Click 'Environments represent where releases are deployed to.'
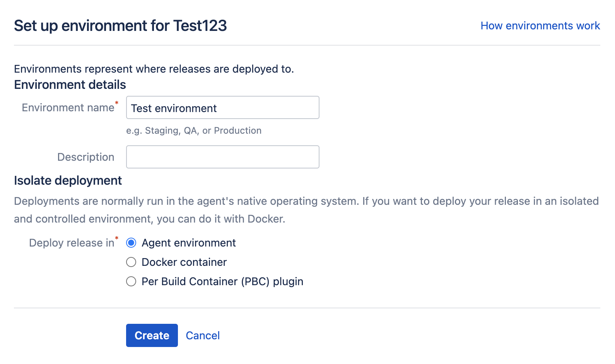615x364 pixels. [154, 69]
